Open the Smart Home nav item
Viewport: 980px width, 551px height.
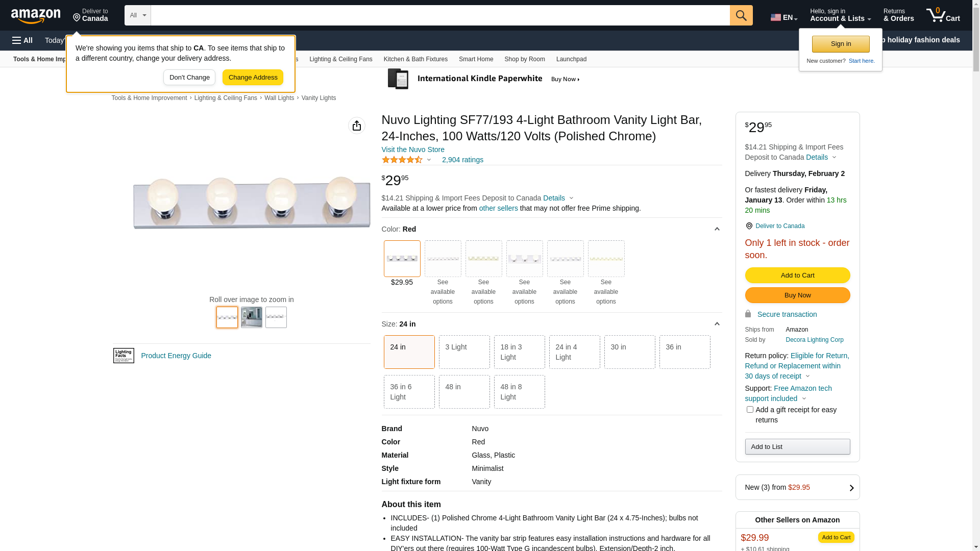pyautogui.click(x=476, y=59)
